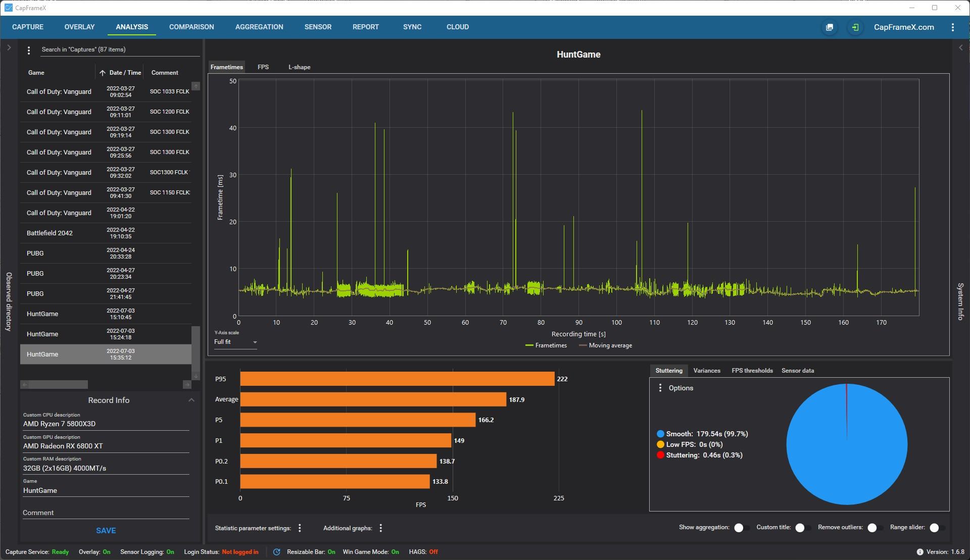This screenshot has width=970, height=560.
Task: Open the screenshot image icon in header
Action: [829, 27]
